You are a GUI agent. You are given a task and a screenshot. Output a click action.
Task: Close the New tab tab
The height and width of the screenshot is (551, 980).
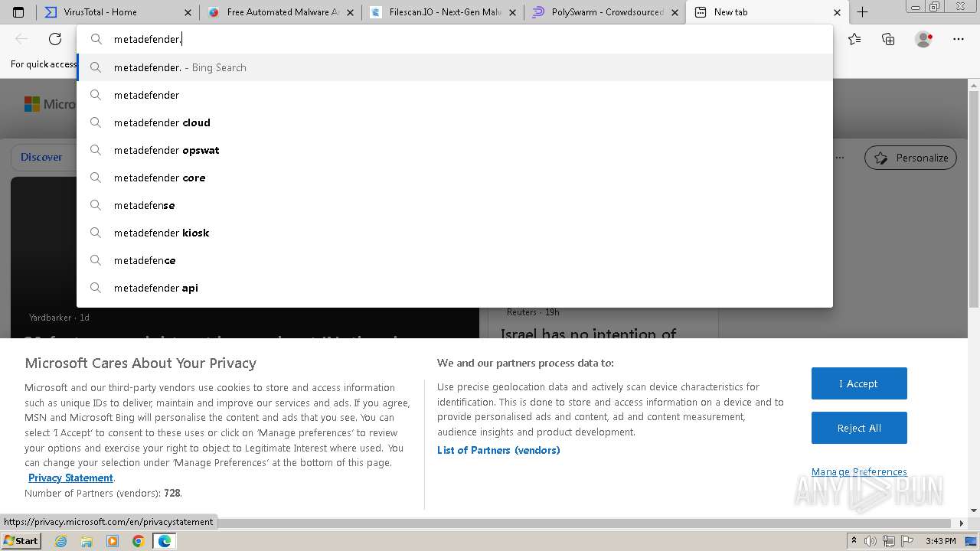click(837, 12)
